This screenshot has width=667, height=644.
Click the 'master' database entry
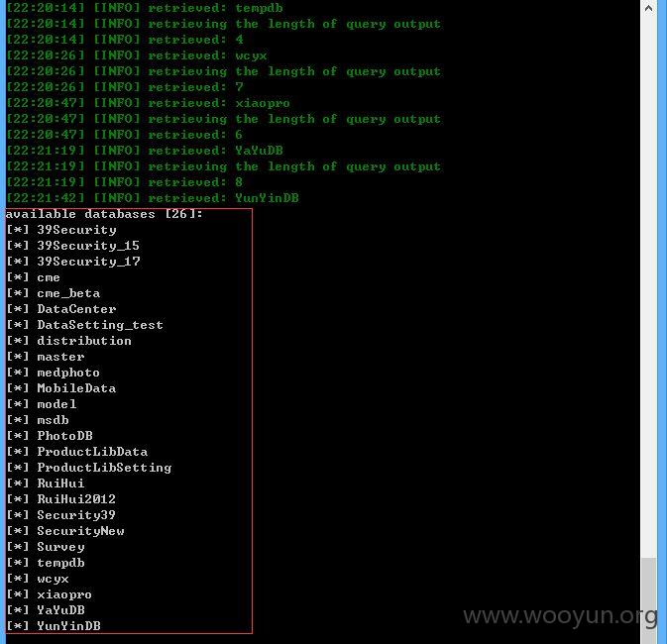coord(46,357)
